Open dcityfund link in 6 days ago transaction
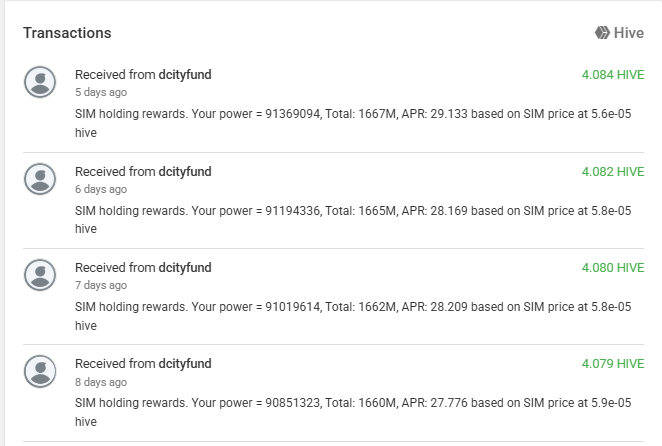 pos(185,171)
